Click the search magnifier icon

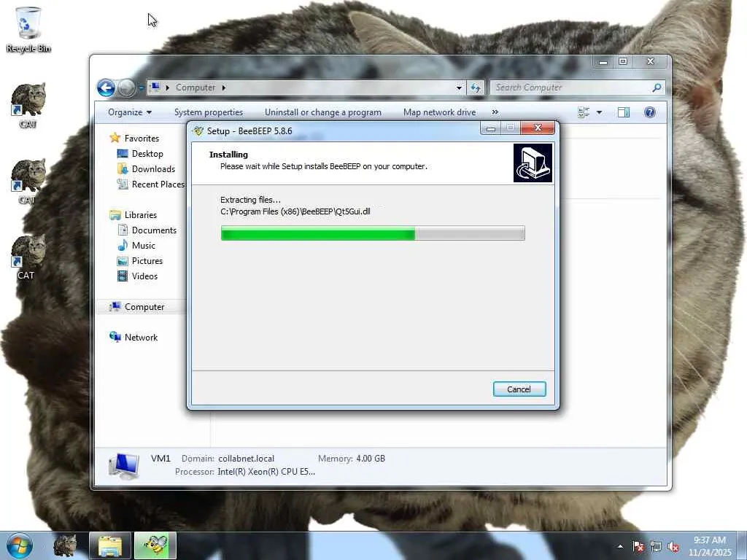point(657,87)
